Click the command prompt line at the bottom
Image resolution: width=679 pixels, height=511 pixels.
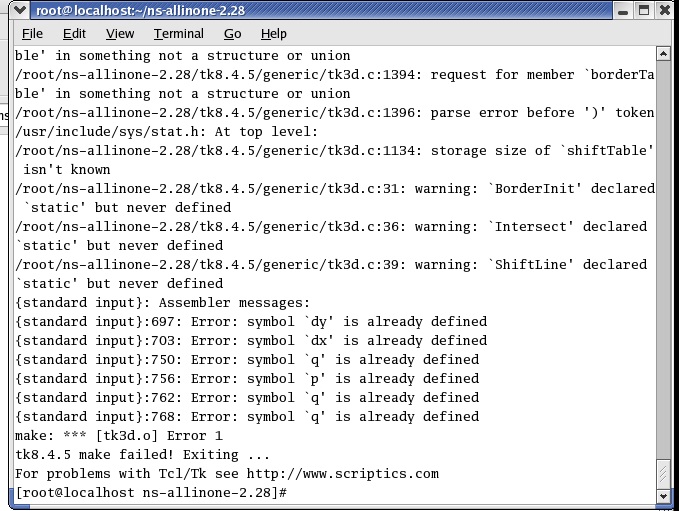tap(152, 493)
